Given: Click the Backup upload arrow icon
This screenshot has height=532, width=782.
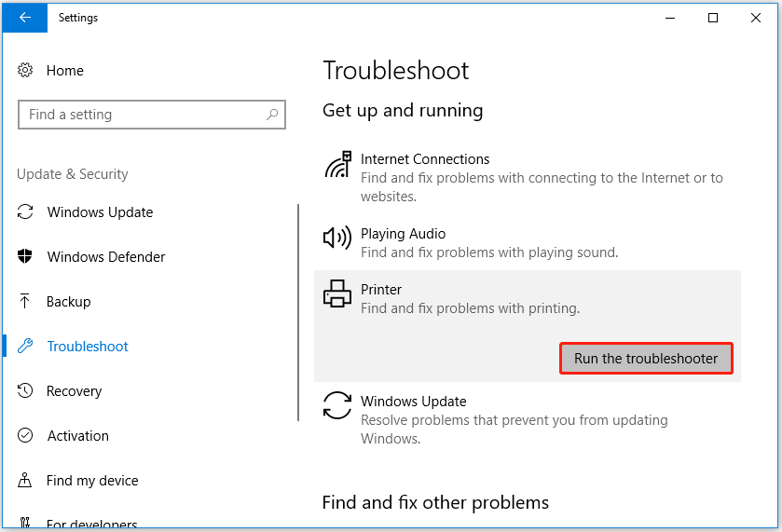Looking at the screenshot, I should click(x=26, y=302).
